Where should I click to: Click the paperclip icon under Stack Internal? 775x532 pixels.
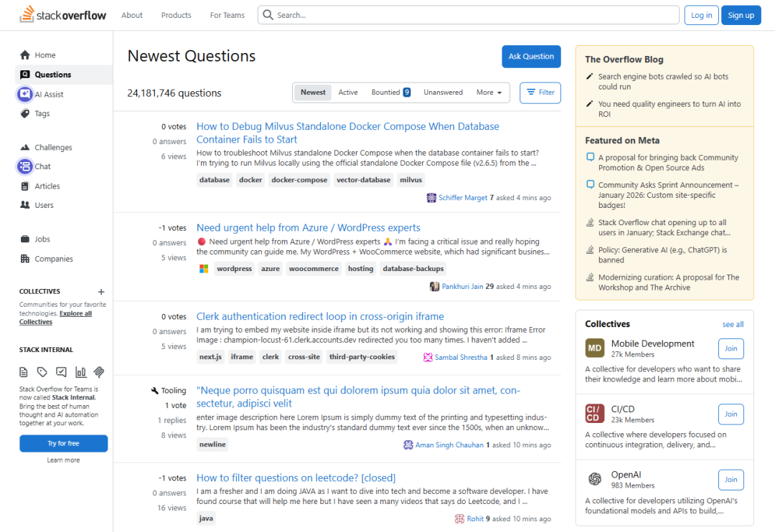[99, 372]
